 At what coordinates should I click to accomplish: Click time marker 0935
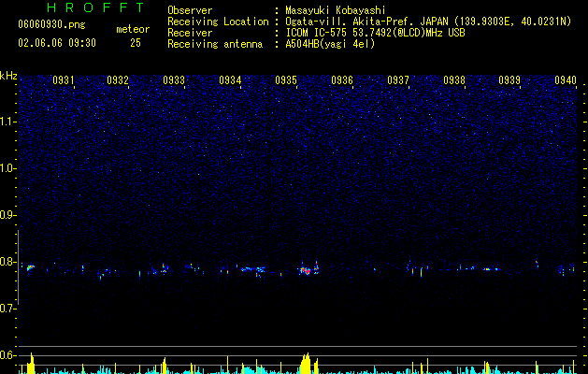286,80
